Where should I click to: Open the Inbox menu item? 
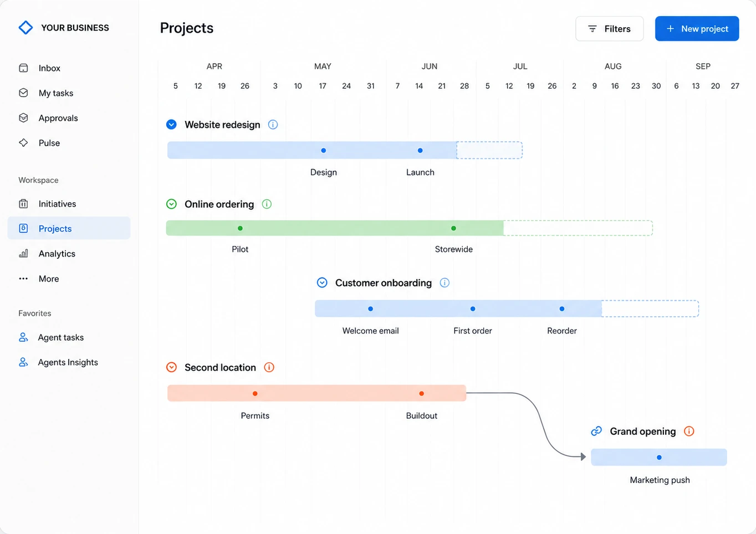point(69,68)
